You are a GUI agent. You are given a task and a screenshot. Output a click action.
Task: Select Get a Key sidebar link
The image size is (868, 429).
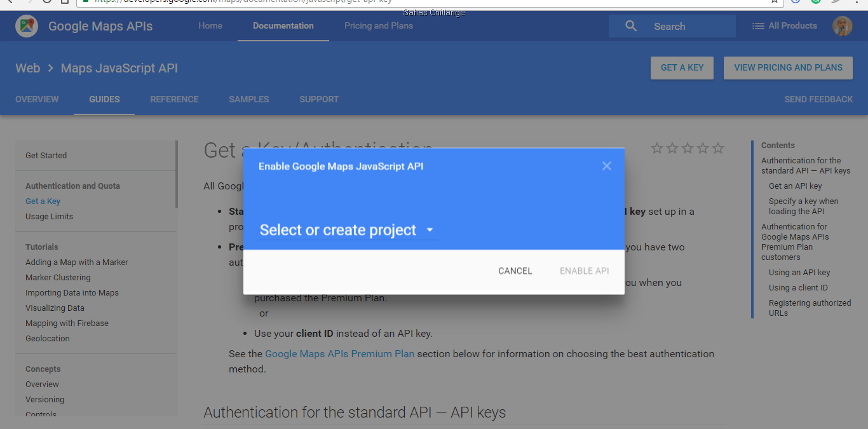click(x=43, y=201)
